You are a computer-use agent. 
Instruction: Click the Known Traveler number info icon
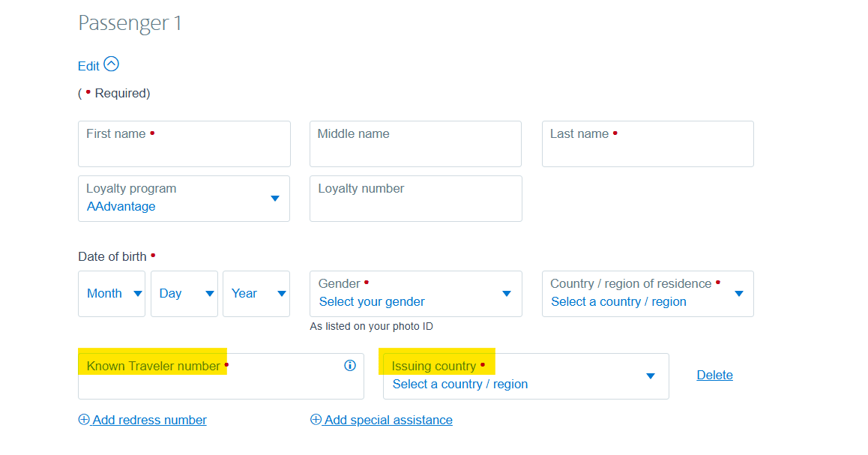coord(349,366)
